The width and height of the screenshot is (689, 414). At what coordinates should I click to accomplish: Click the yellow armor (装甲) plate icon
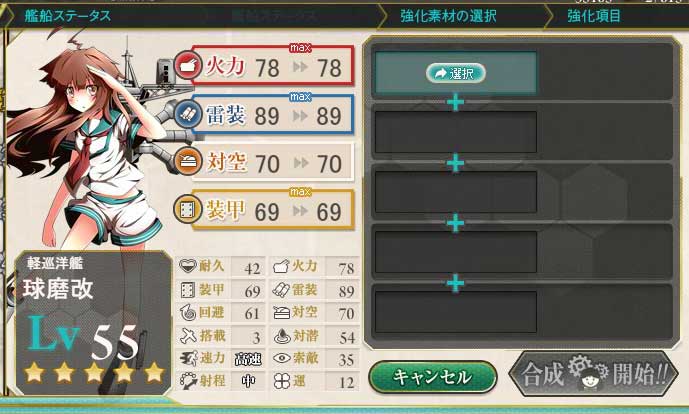[x=188, y=209]
